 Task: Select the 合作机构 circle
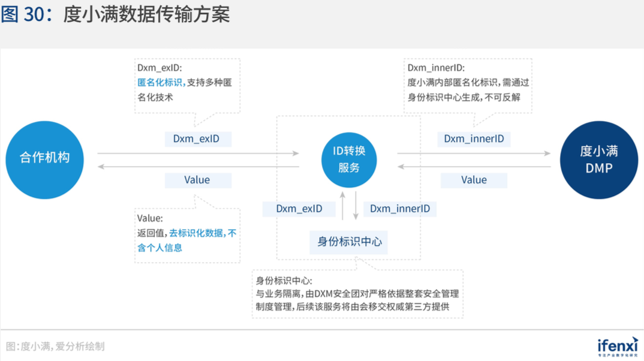[x=45, y=160]
